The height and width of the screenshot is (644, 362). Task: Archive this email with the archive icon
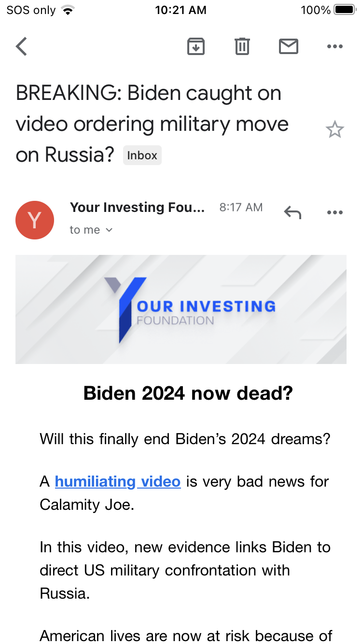(x=195, y=46)
